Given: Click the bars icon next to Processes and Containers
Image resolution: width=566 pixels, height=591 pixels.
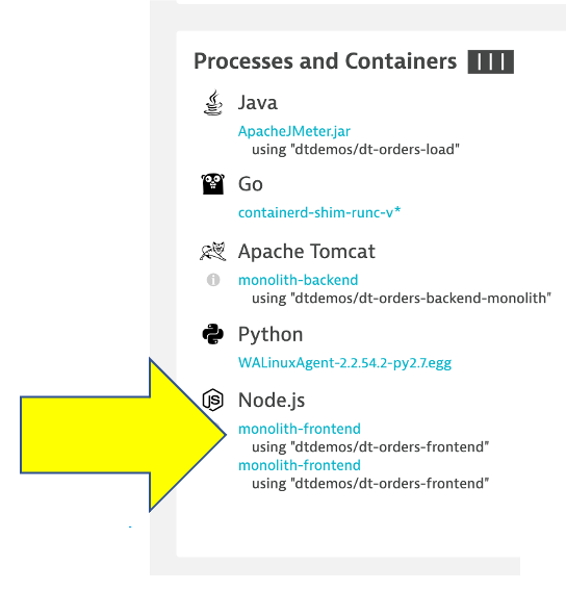Looking at the screenshot, I should pyautogui.click(x=491, y=62).
